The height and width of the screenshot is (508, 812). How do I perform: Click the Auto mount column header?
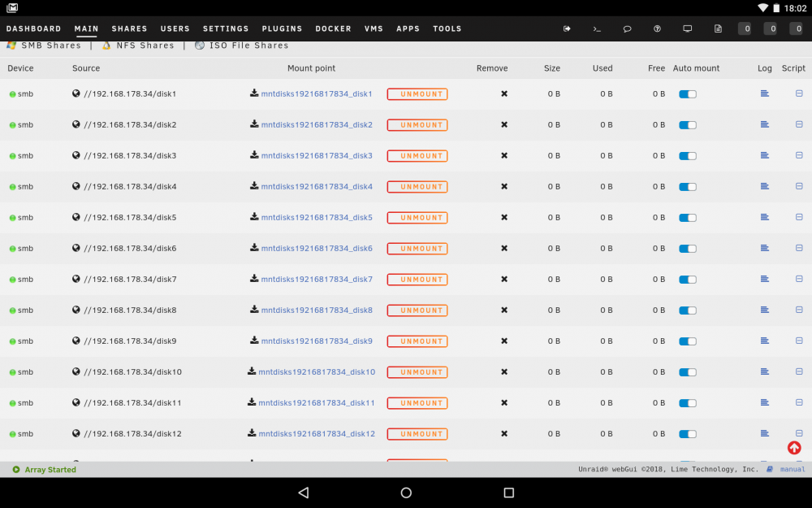coord(696,68)
